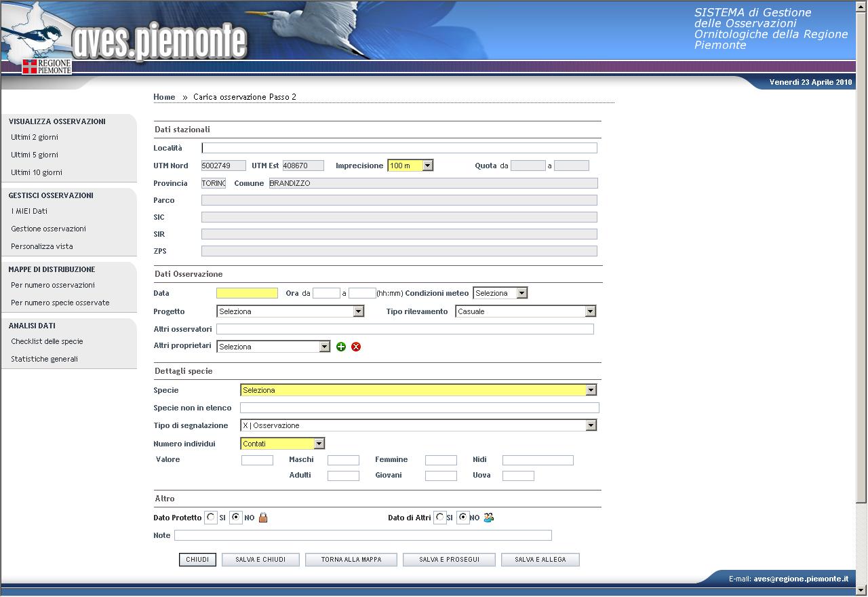868x597 pixels.
Task: Click the aves@regione.piemonte.it email link
Action: point(801,579)
